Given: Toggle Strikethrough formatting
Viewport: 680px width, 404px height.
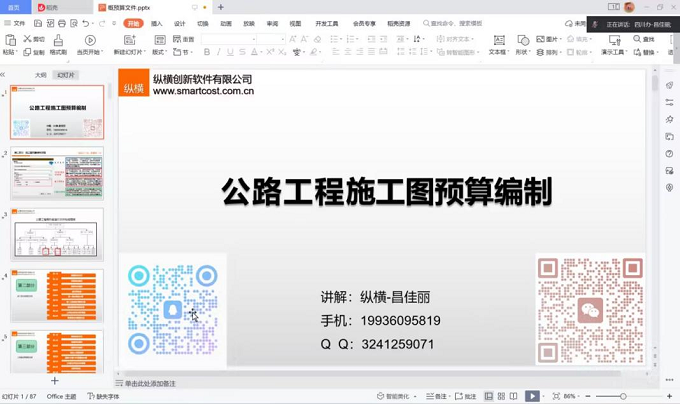Looking at the screenshot, I should [242, 52].
